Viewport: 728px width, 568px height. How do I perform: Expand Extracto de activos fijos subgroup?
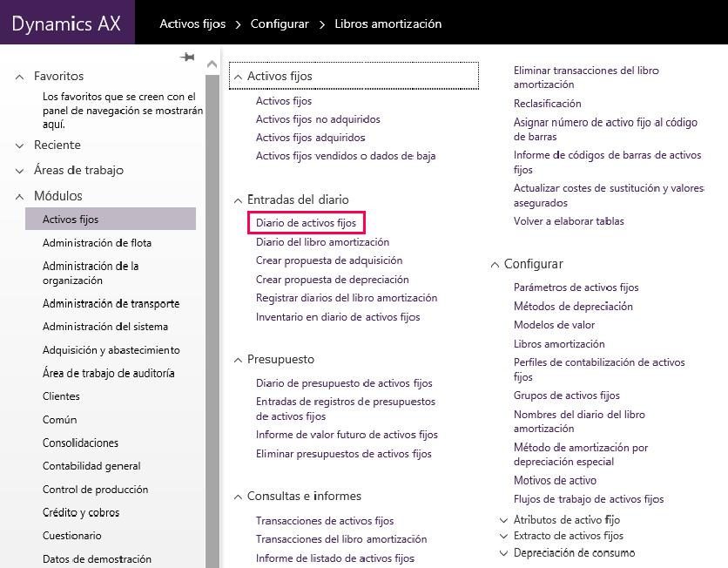[503, 536]
